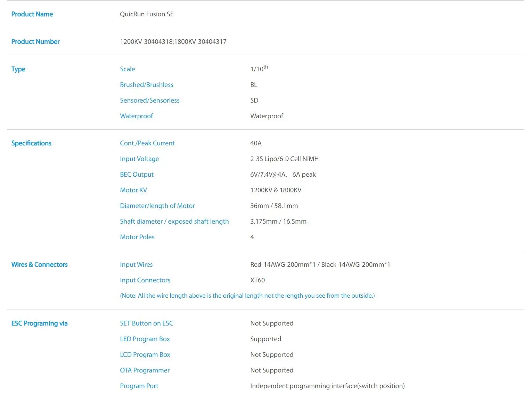
Task: Click the 'Product Number' heading
Action: coord(35,42)
